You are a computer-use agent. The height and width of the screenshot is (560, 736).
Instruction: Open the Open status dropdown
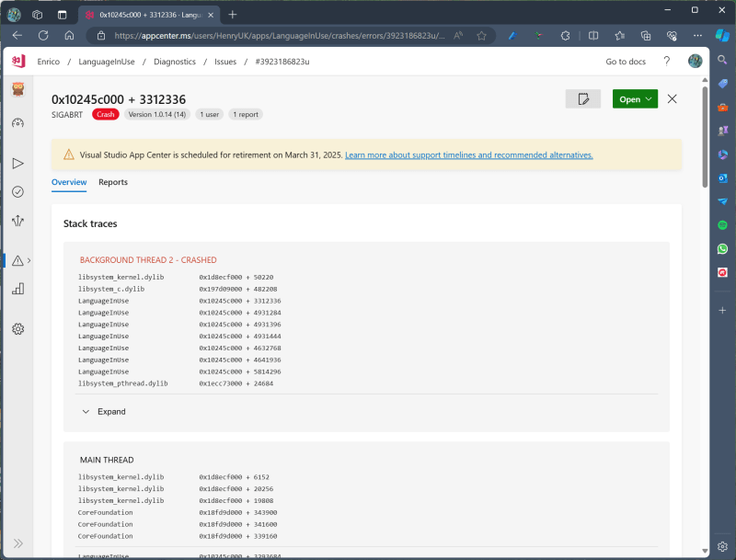tap(635, 99)
